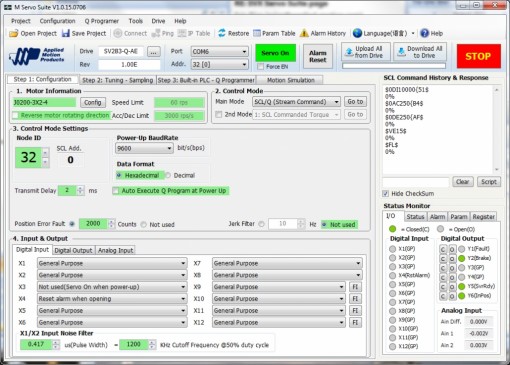The width and height of the screenshot is (510, 365).
Task: Switch to Step 2: Tuning - Sampling tab
Action: [118, 80]
